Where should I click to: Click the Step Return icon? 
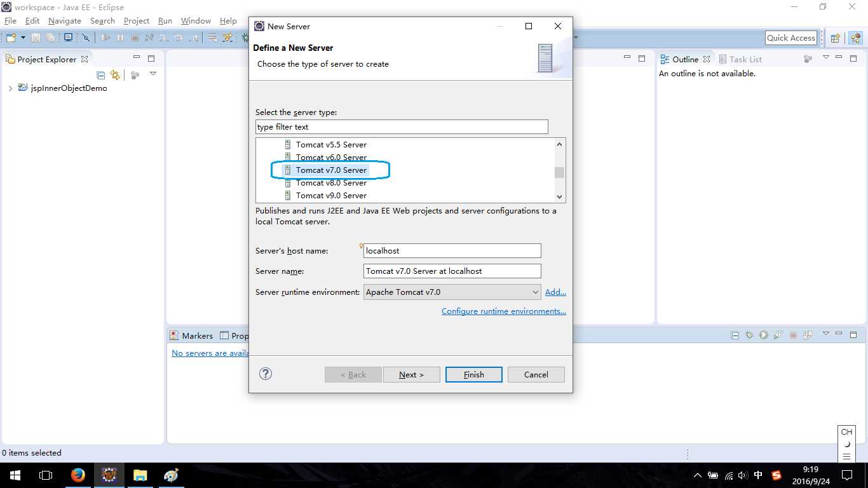tap(193, 38)
